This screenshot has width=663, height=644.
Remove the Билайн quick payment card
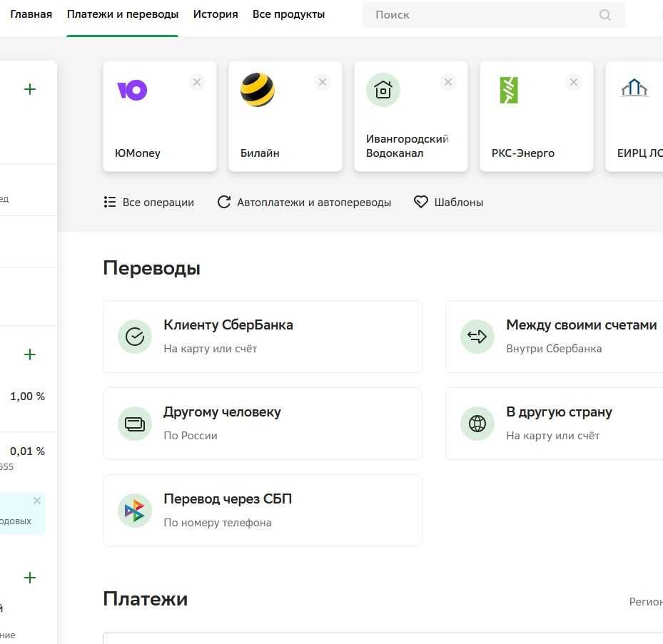click(323, 82)
